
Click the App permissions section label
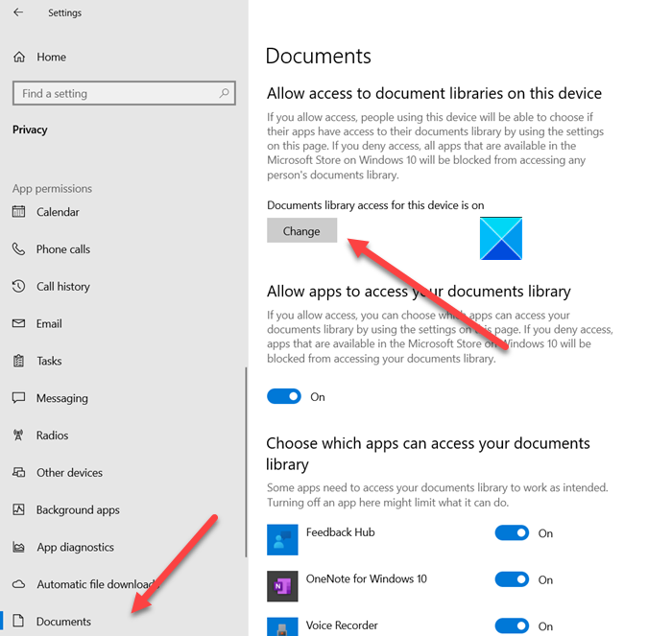point(52,188)
